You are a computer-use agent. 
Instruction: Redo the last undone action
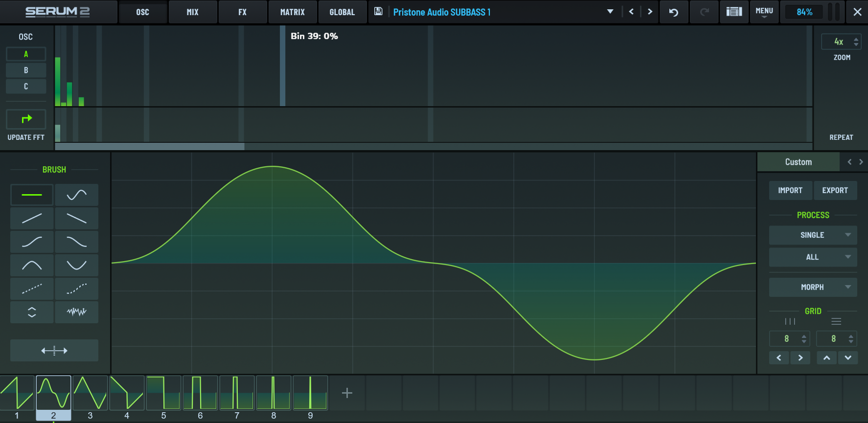(704, 12)
